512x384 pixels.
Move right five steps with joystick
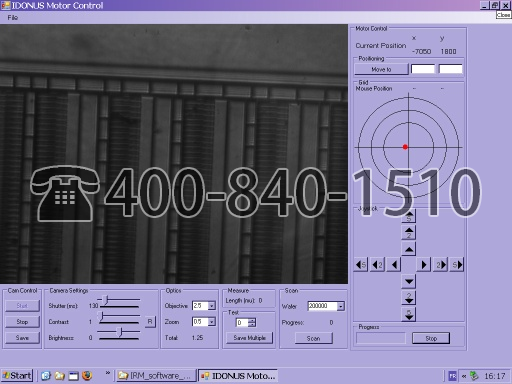(456, 265)
